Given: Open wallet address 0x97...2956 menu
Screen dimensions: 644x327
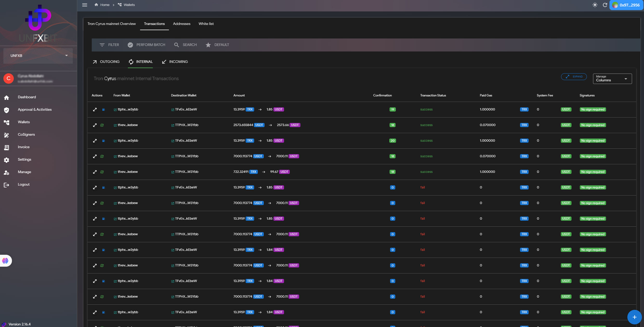Looking at the screenshot, I should (626, 5).
